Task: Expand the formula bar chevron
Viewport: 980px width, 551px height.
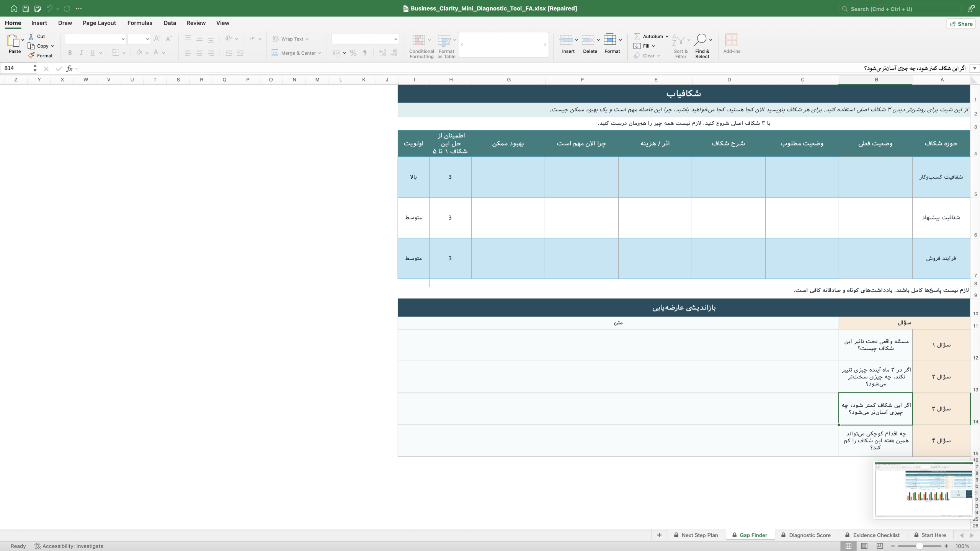Action: [x=975, y=68]
